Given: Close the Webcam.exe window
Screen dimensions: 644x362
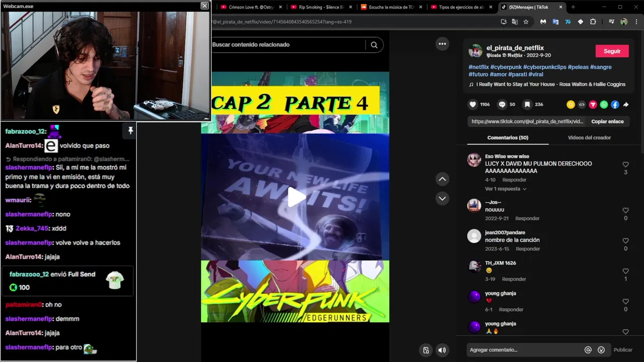Looking at the screenshot, I should [x=204, y=6].
